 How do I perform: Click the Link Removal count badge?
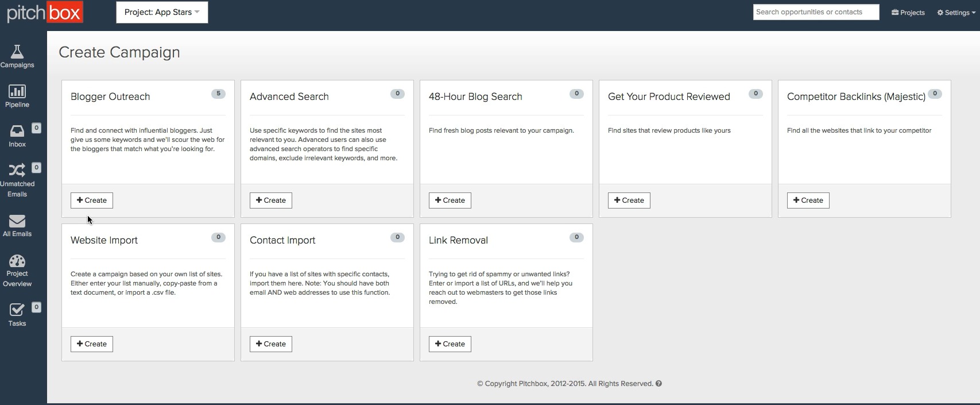[576, 237]
